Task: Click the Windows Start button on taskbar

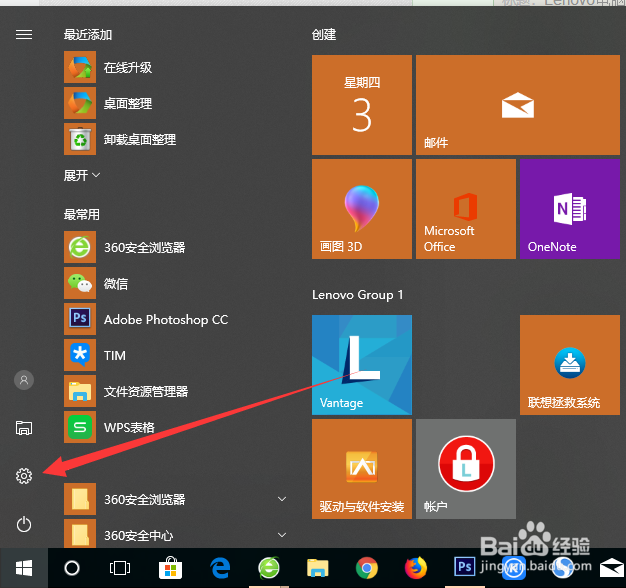Action: (24, 568)
